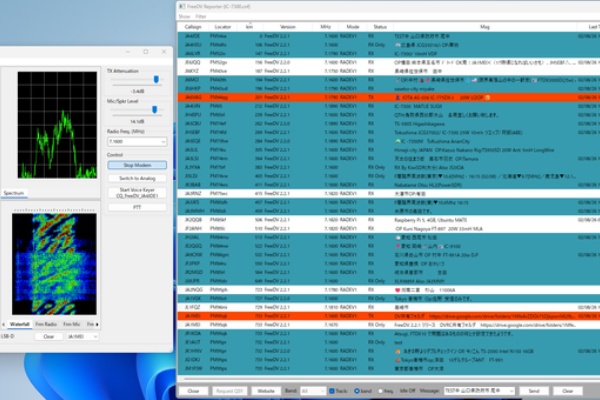Expand the Message combo box list

click(x=512, y=391)
